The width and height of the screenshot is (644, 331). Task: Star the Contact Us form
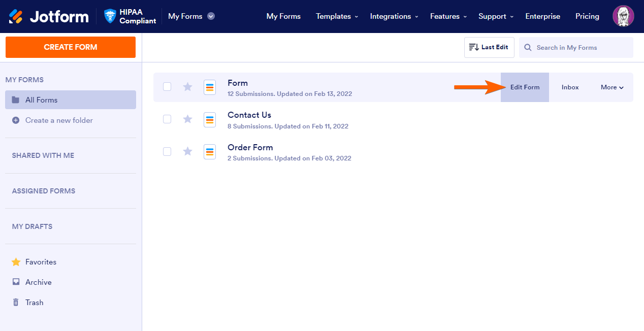[188, 119]
